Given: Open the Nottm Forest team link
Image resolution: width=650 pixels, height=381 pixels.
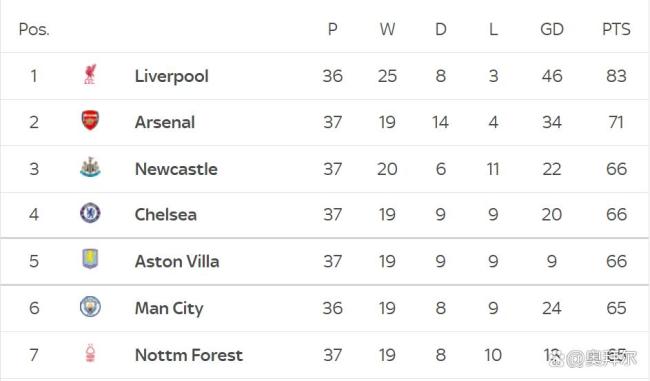Looking at the screenshot, I should [x=189, y=355].
